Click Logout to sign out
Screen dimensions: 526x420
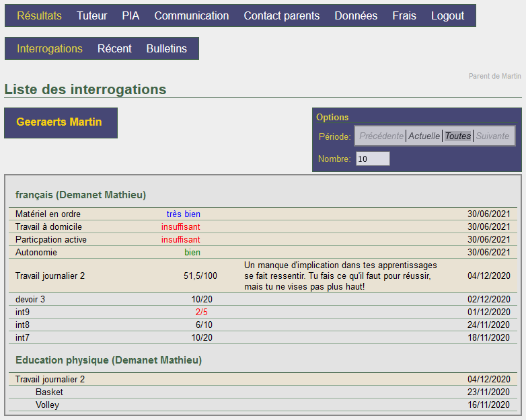[x=447, y=15]
